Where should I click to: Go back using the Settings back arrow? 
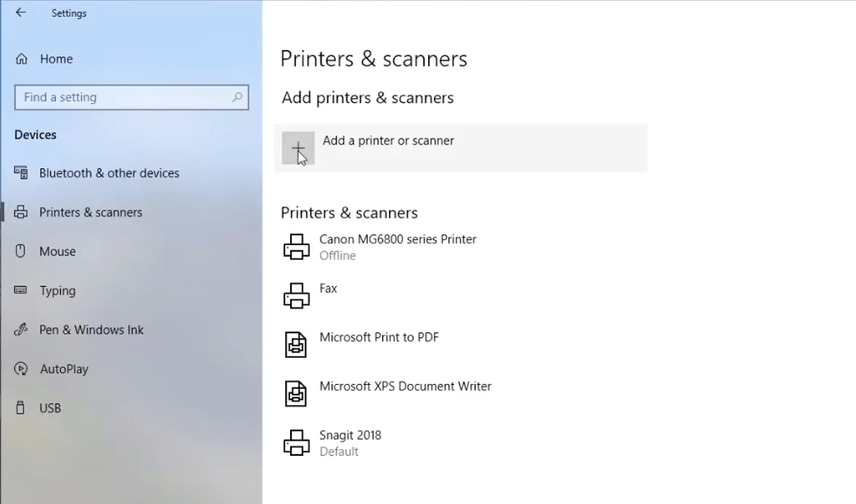[x=21, y=13]
